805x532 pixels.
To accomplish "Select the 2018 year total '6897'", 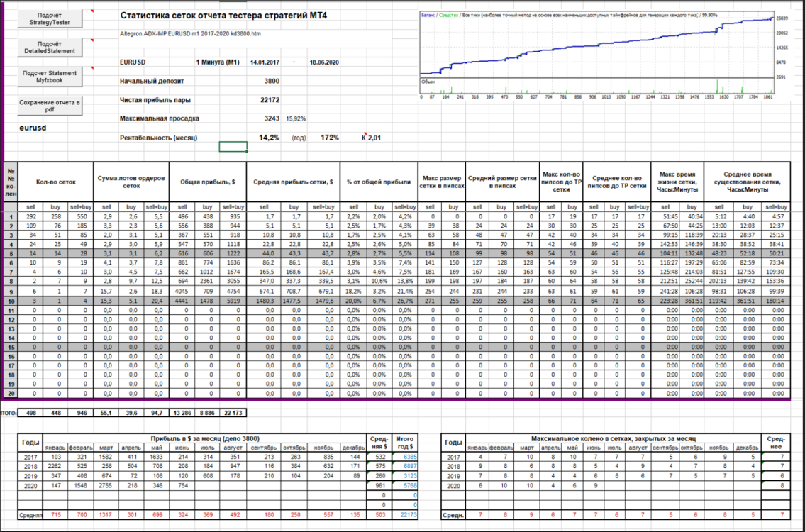I will click(x=405, y=467).
